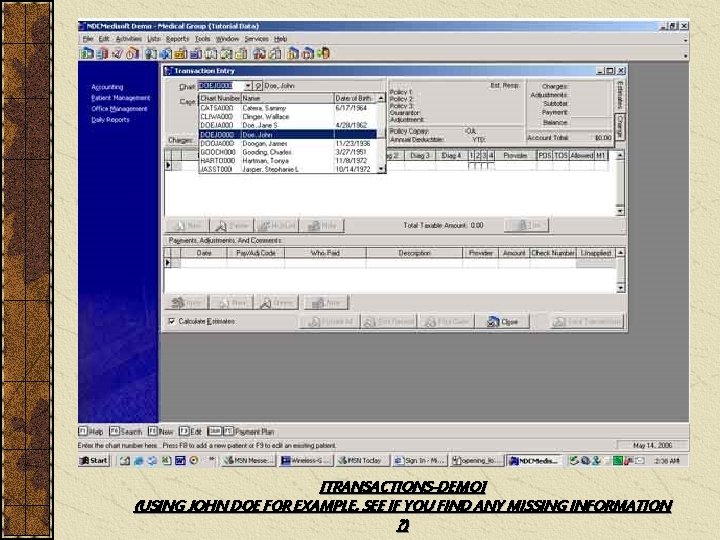
Task: Click the sixth toolbar icon under Reports menu
Action: 166,54
